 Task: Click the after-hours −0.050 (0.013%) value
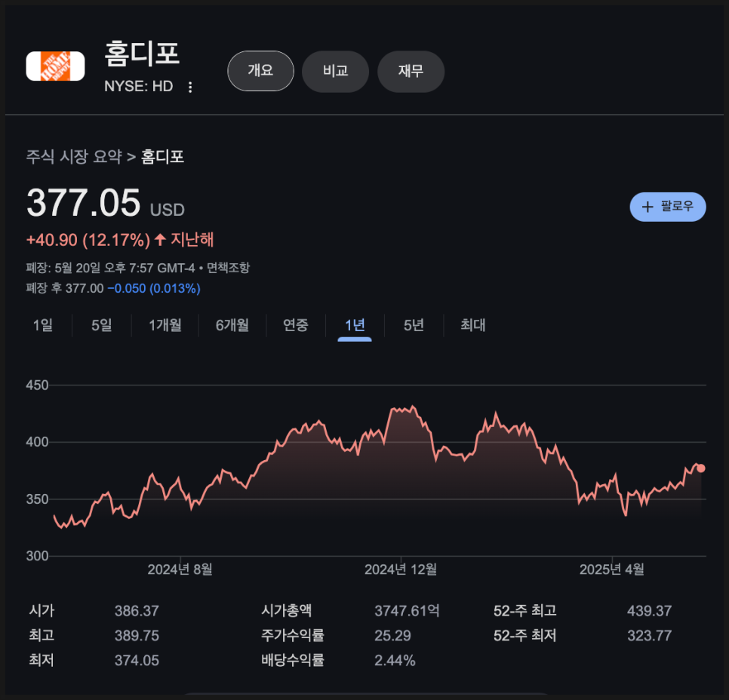point(154,288)
